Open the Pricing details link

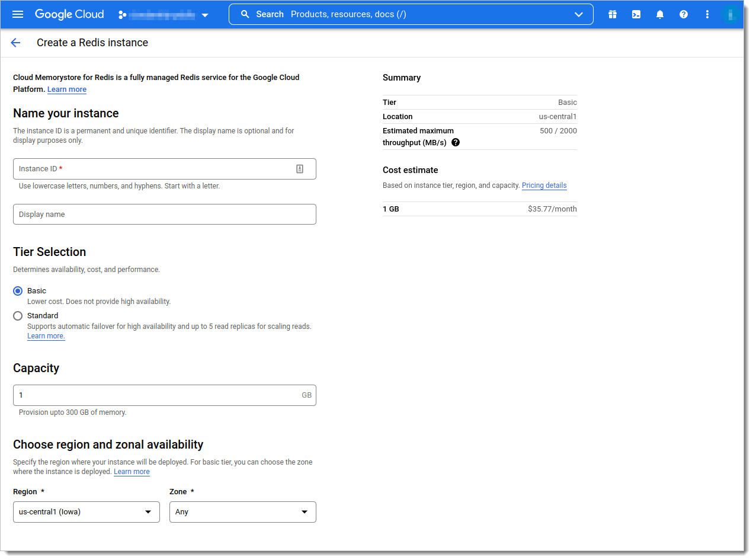click(x=544, y=185)
